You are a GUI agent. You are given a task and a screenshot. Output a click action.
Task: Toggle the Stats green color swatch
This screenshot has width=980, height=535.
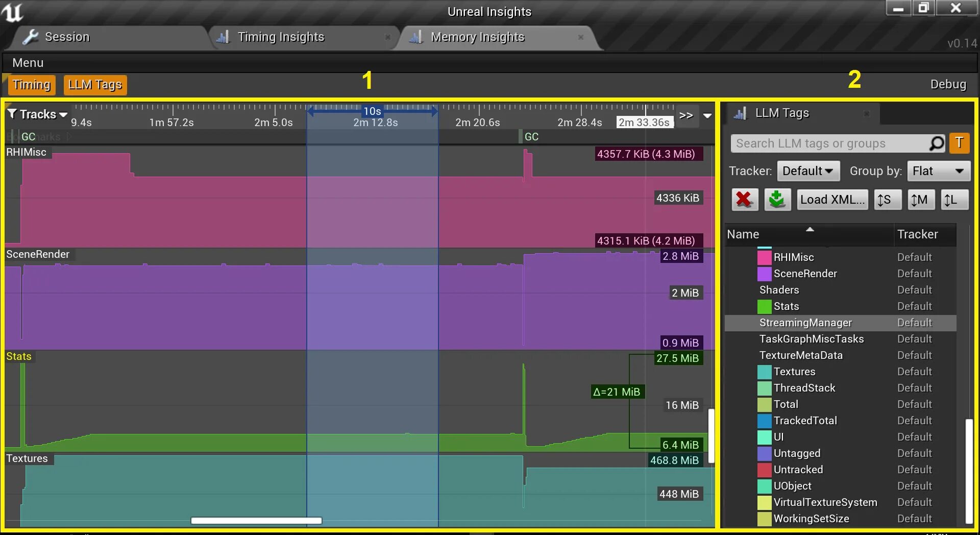(x=764, y=306)
